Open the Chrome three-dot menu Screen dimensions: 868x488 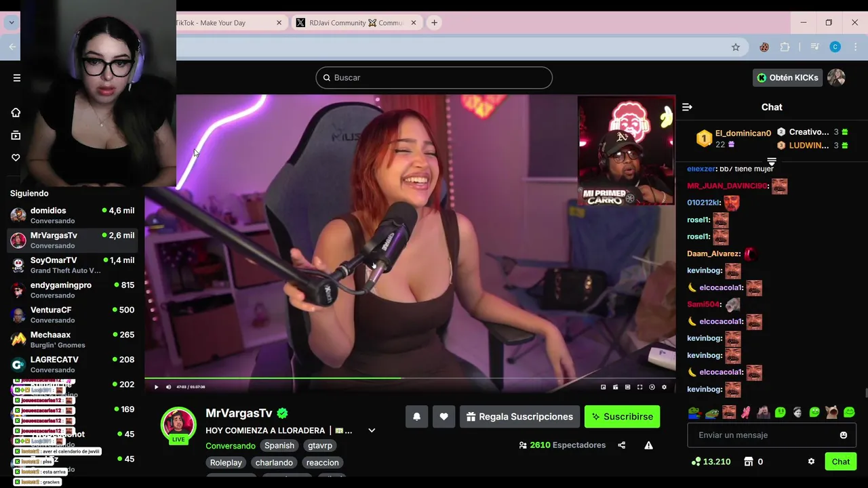855,47
